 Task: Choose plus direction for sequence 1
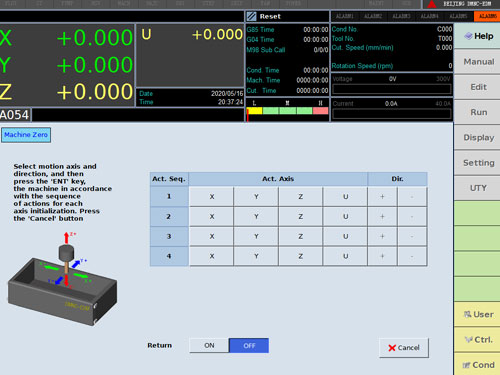382,197
